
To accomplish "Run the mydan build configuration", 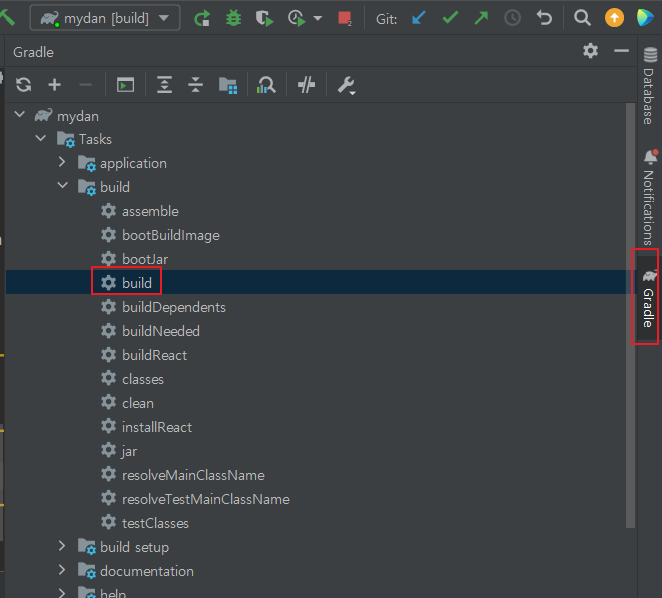I will 202,18.
